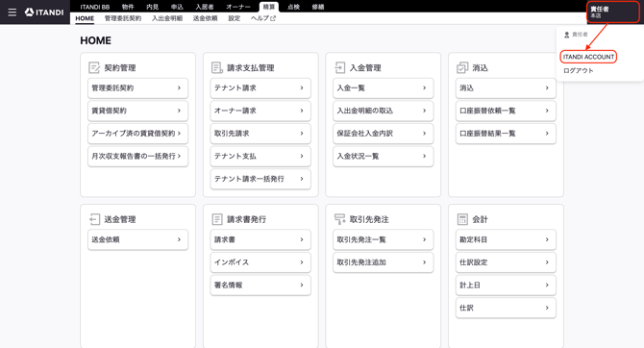This screenshot has height=348, width=644.
Task: Click the 取引先発注 section icon
Action: pyautogui.click(x=339, y=219)
